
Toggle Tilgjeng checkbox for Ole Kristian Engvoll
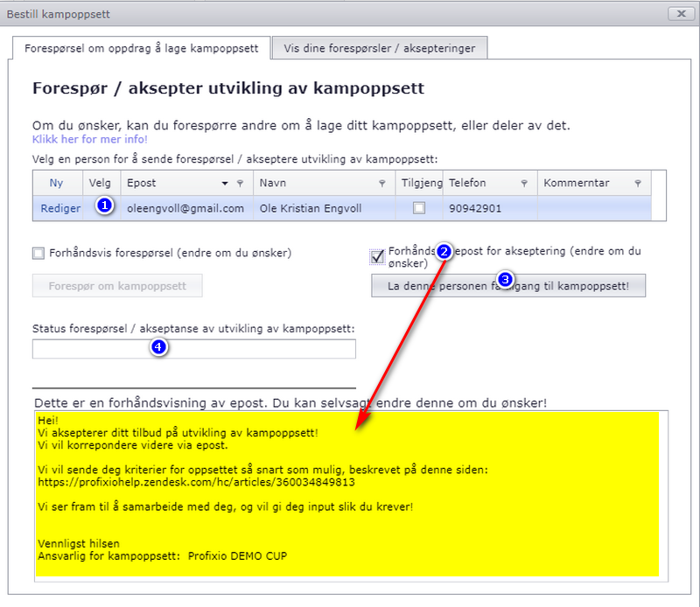coord(419,208)
